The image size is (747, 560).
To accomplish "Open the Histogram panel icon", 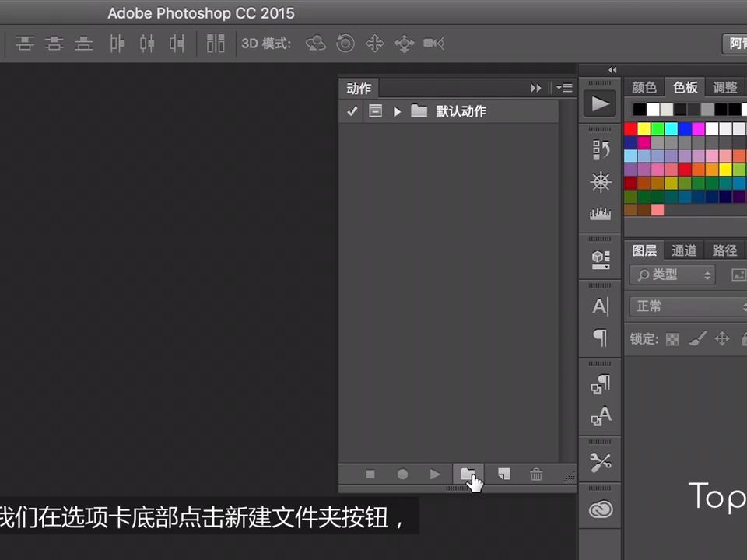I will [600, 213].
